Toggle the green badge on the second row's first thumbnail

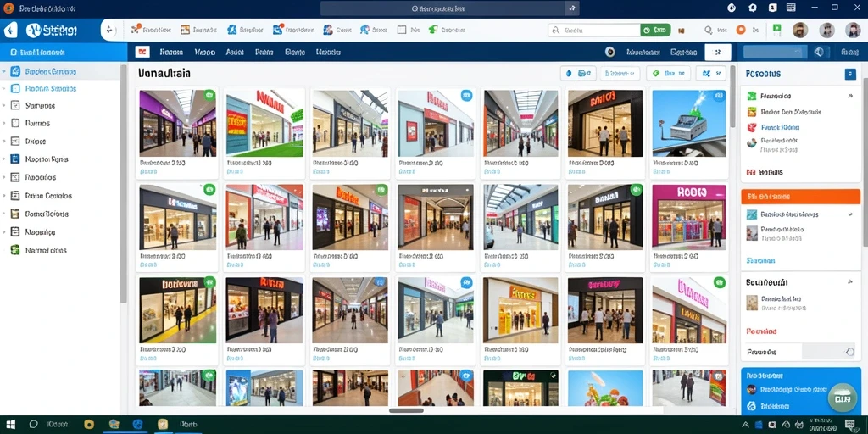210,189
